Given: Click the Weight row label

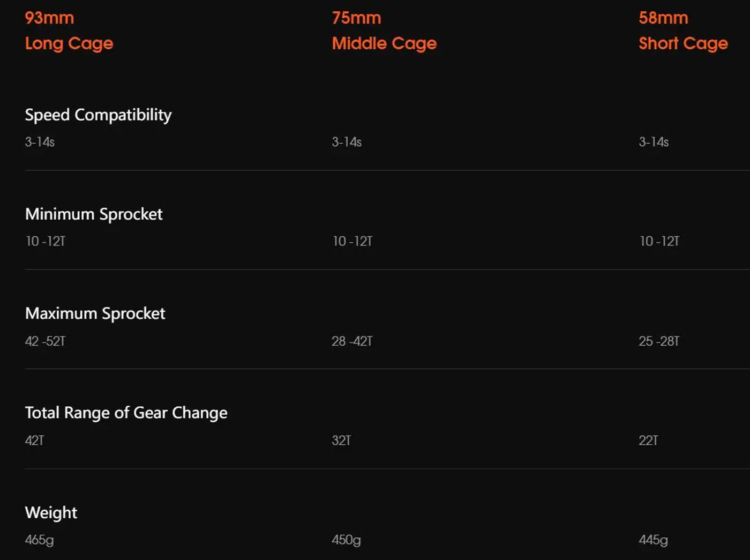Looking at the screenshot, I should [x=51, y=512].
